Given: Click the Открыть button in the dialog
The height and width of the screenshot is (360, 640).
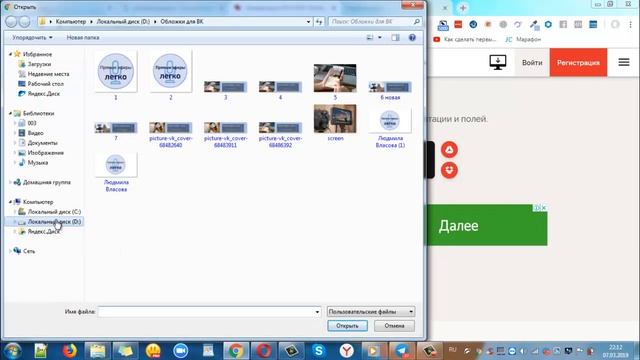Looking at the screenshot, I should tap(347, 326).
